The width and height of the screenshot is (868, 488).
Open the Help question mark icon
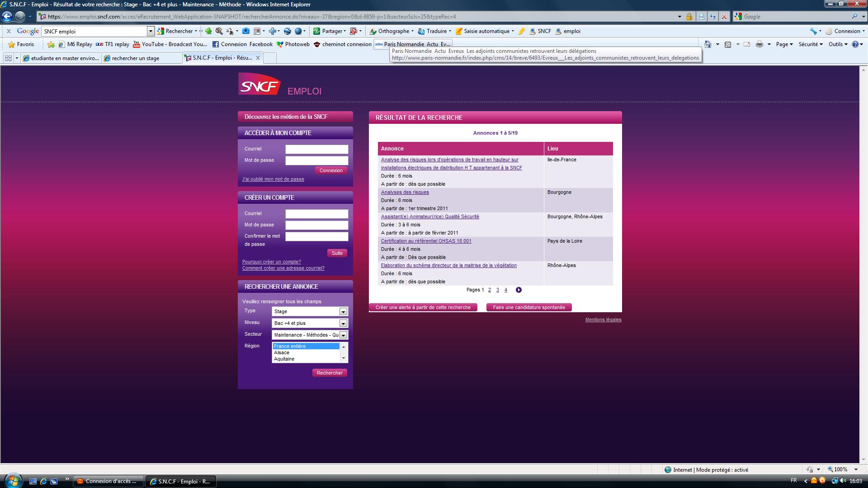855,44
